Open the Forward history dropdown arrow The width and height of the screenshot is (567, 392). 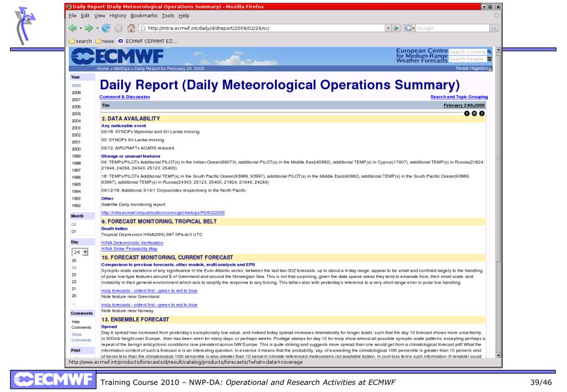[x=98, y=28]
